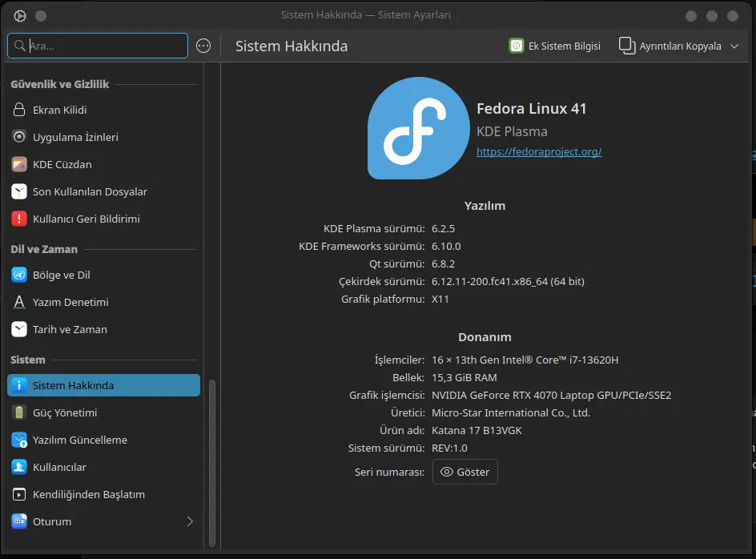Click the Güç Yönetimi battery icon
756x559 pixels.
tap(18, 413)
